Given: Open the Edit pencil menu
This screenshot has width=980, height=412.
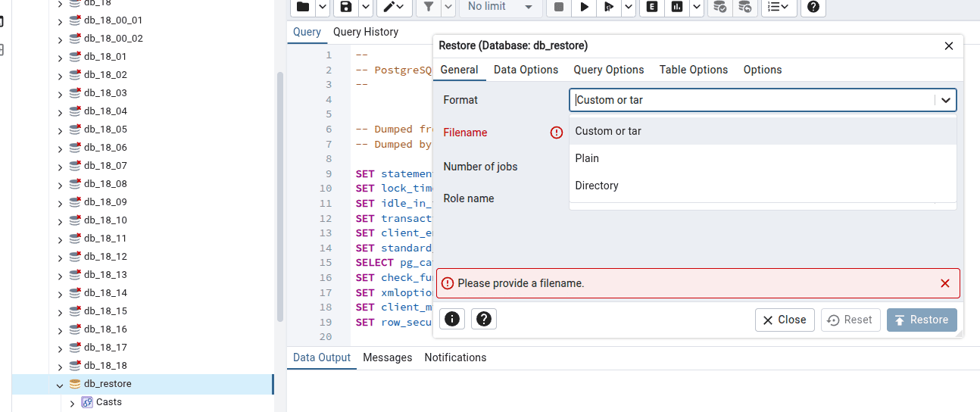Looking at the screenshot, I should (395, 7).
